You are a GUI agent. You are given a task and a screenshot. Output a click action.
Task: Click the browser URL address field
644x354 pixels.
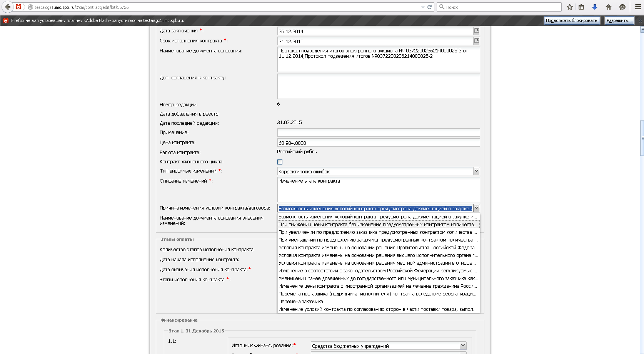pyautogui.click(x=227, y=7)
